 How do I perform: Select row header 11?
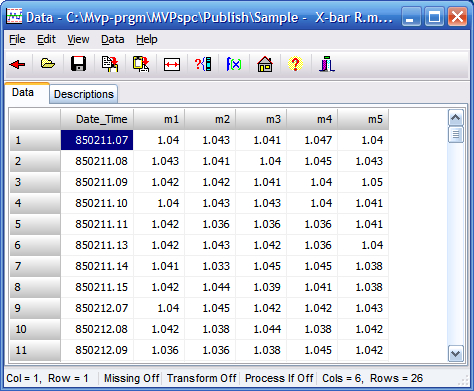tap(35, 350)
